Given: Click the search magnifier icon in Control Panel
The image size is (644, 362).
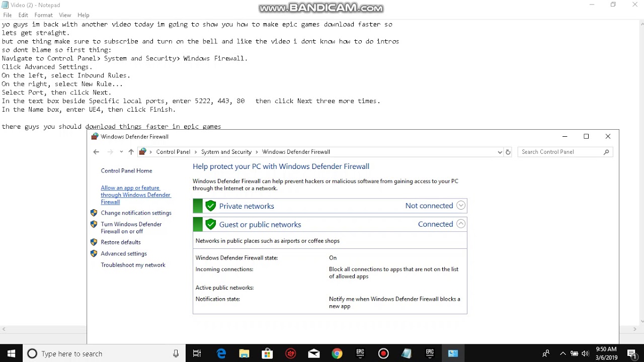Looking at the screenshot, I should [x=606, y=152].
